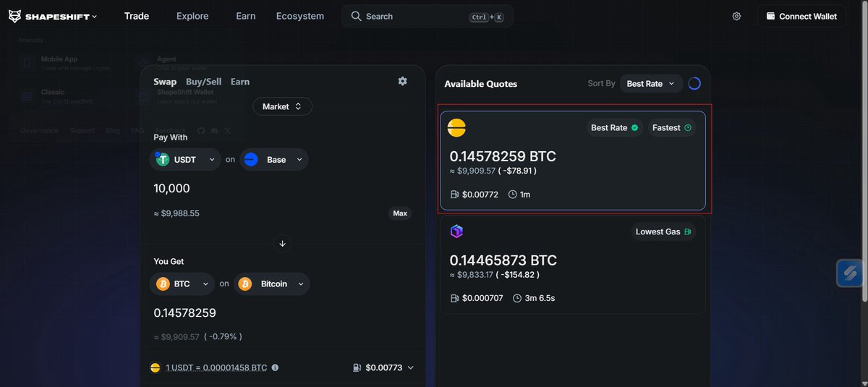This screenshot has width=868, height=387.
Task: Click the purple cube swapper logo in second quote
Action: [x=456, y=231]
